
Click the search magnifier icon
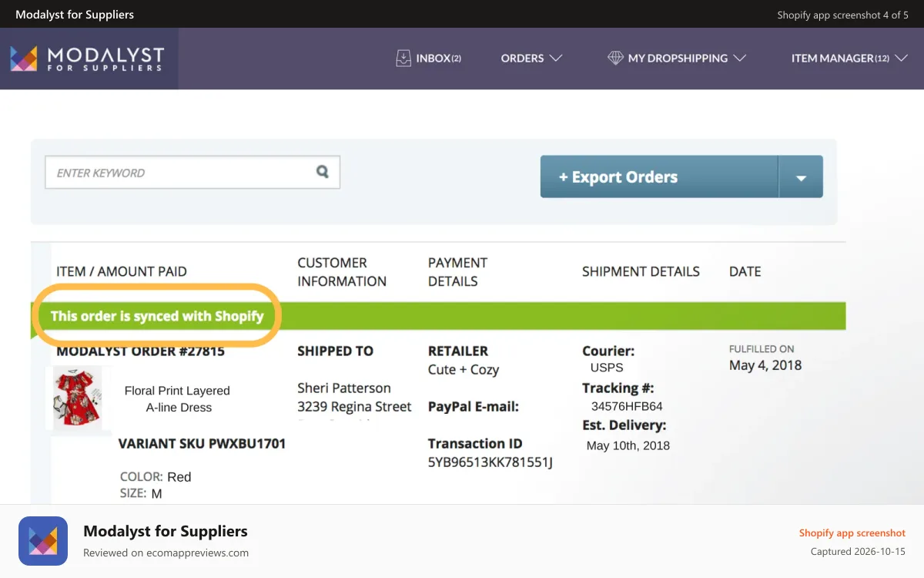click(323, 172)
